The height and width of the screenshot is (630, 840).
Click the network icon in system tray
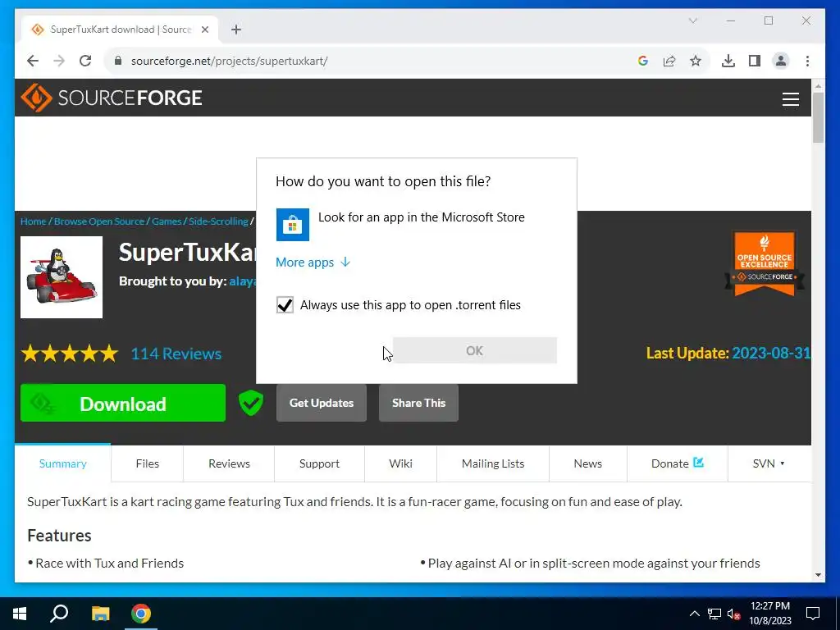pos(714,614)
